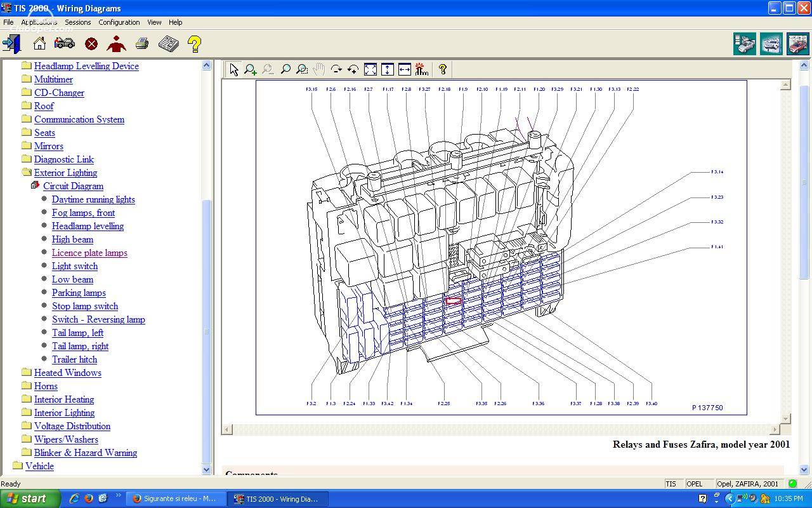812x508 pixels.
Task: Click the small viewer help question icon
Action: click(443, 69)
